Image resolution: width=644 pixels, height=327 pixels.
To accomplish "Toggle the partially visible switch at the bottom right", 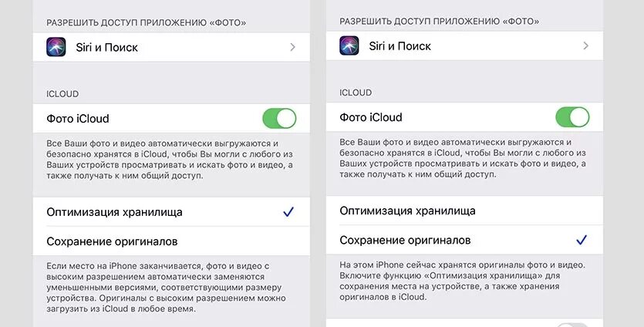I will click(572, 325).
